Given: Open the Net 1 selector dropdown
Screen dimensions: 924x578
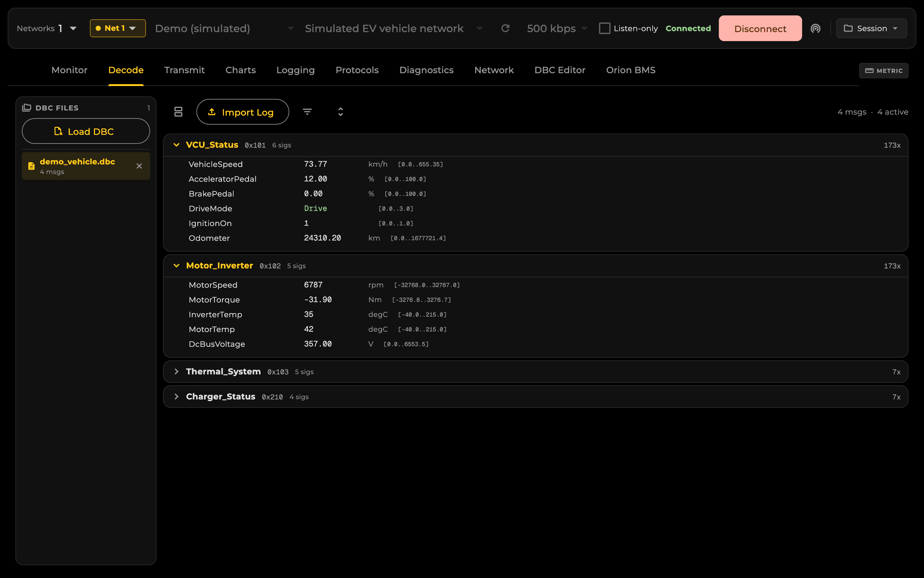Looking at the screenshot, I should (x=118, y=28).
